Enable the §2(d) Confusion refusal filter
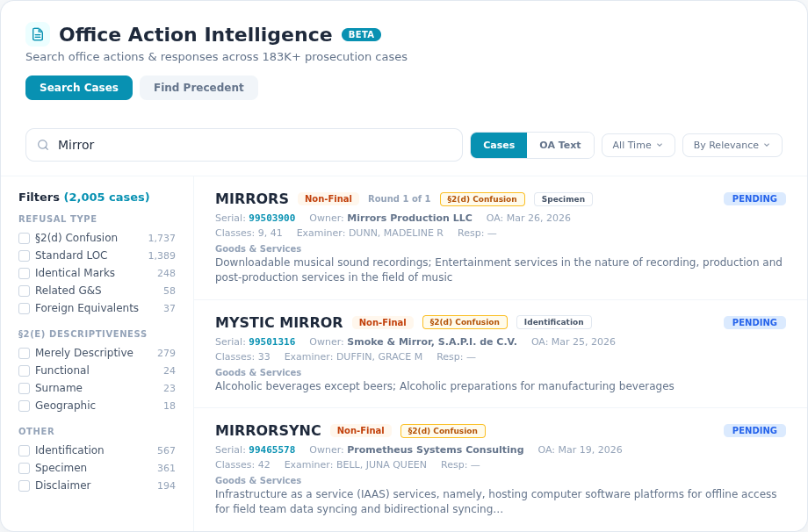This screenshot has width=808, height=532. coord(24,237)
